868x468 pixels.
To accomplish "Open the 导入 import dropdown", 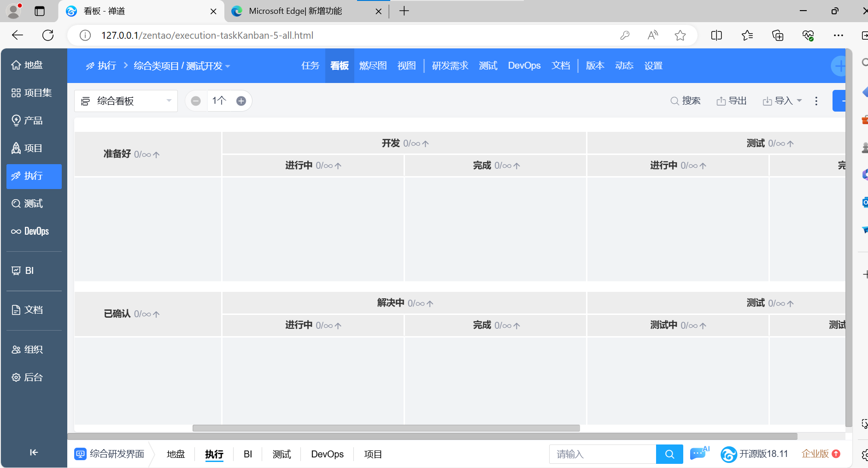I will [782, 101].
